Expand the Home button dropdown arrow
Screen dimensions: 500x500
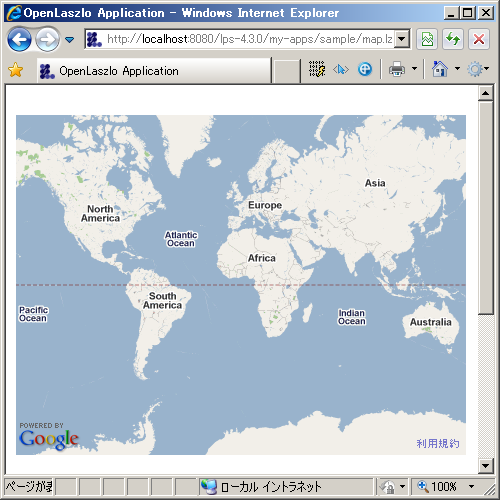pos(457,69)
